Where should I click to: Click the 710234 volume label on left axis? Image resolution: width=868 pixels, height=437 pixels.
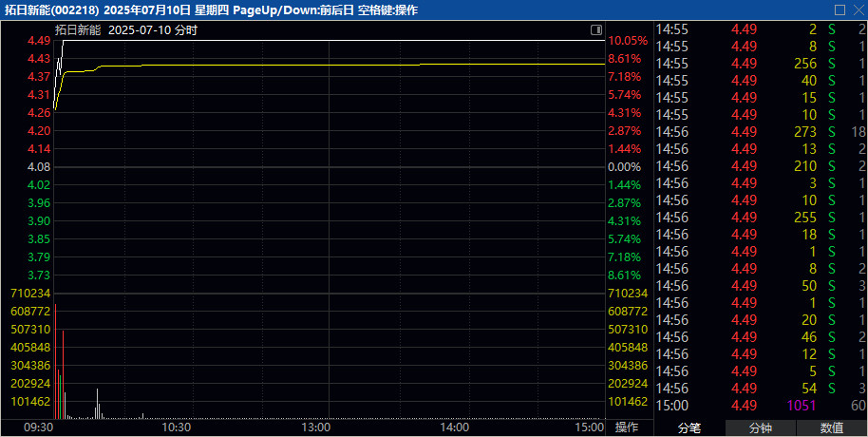29,293
